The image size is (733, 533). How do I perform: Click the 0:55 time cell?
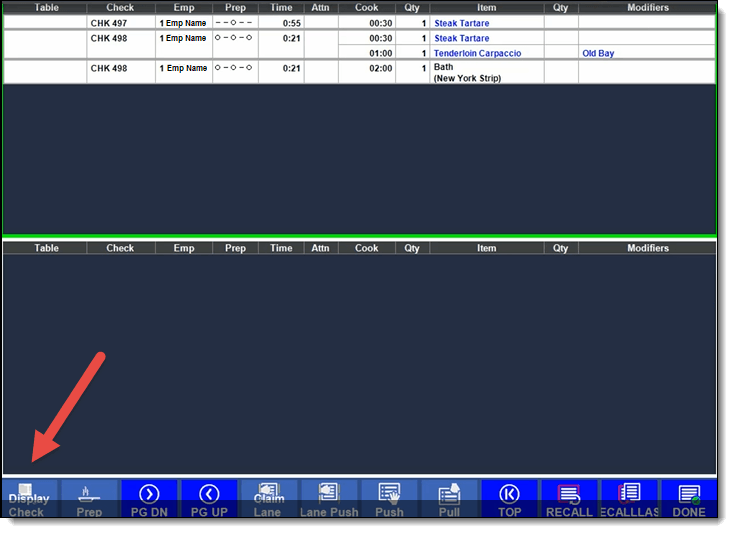[281, 23]
